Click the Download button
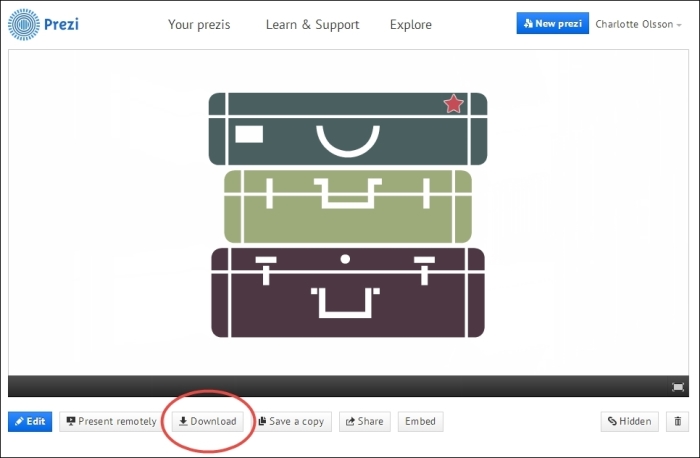 tap(207, 421)
